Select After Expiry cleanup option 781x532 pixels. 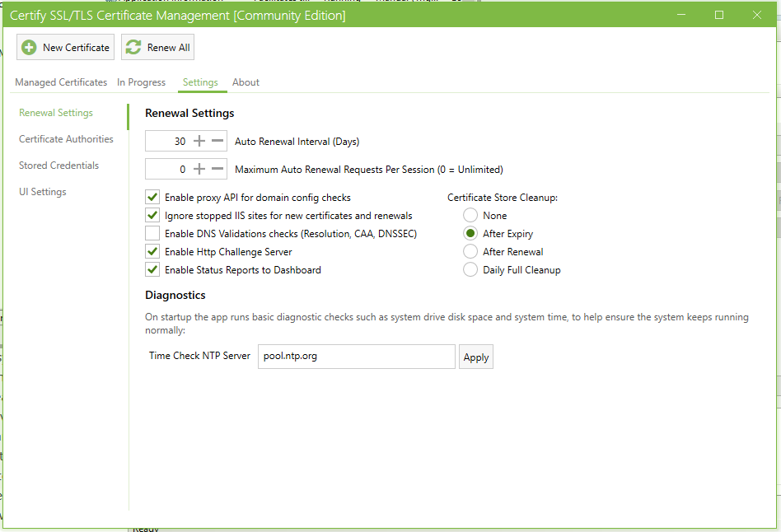(x=470, y=233)
